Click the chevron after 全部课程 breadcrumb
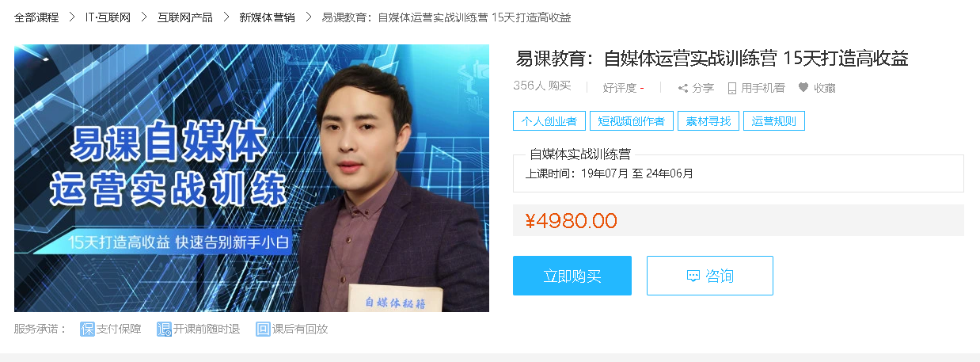980x362 pixels. pyautogui.click(x=72, y=17)
